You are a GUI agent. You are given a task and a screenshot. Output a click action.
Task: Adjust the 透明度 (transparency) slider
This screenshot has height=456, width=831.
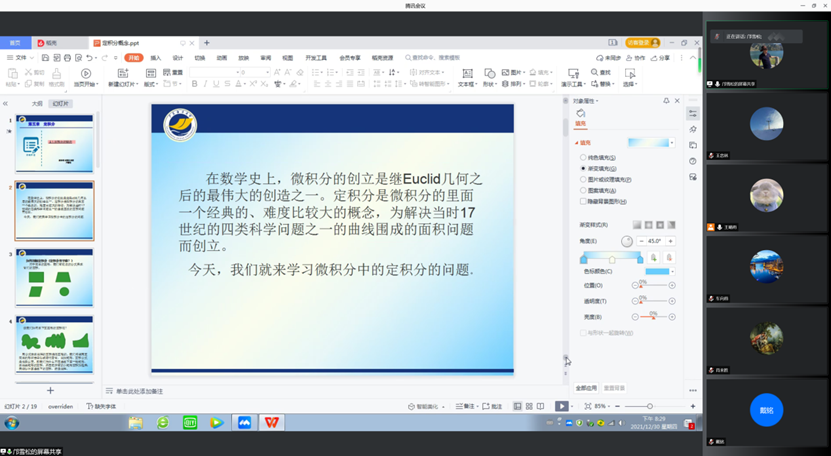coord(652,300)
